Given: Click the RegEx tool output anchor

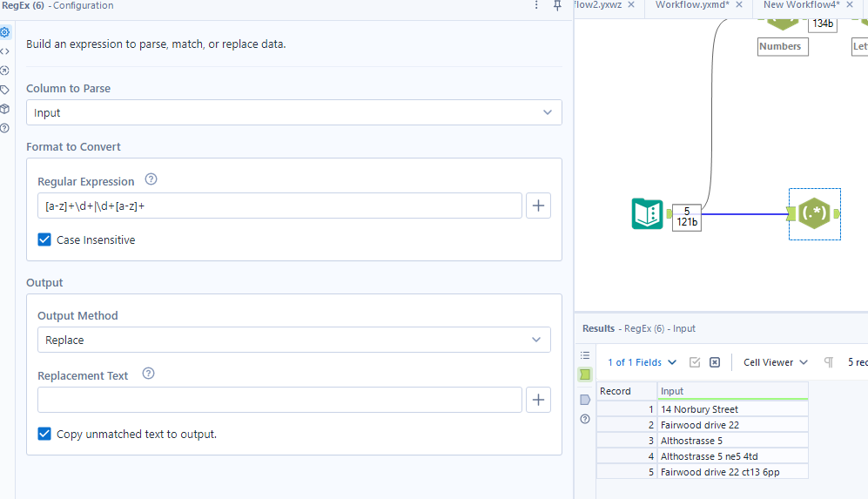Looking at the screenshot, I should pyautogui.click(x=836, y=213).
